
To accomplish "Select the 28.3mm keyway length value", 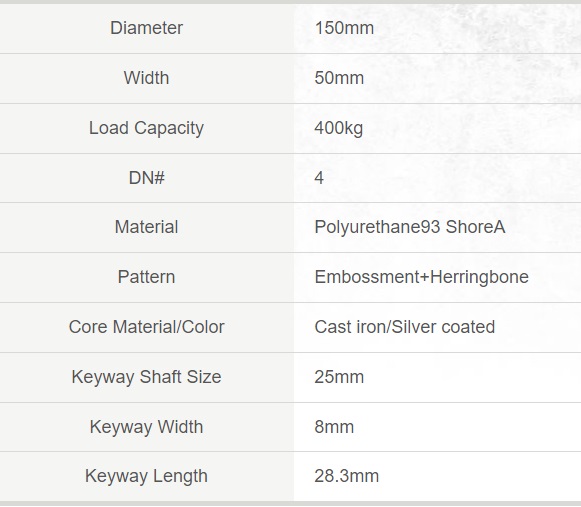I will tap(346, 476).
